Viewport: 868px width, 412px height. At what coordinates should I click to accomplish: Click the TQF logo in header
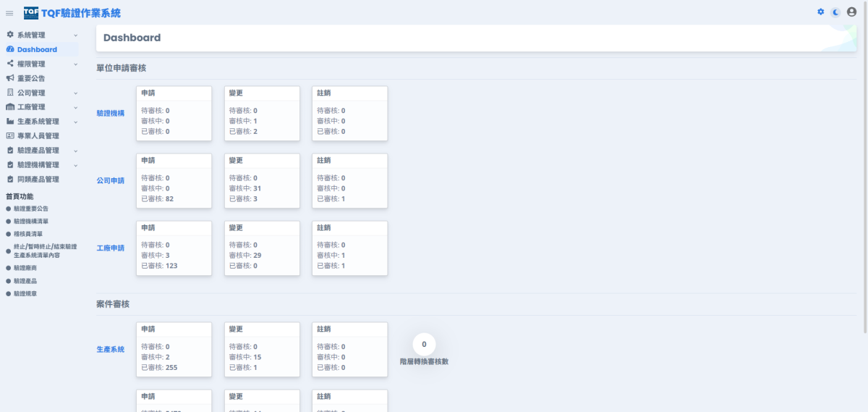pos(31,12)
